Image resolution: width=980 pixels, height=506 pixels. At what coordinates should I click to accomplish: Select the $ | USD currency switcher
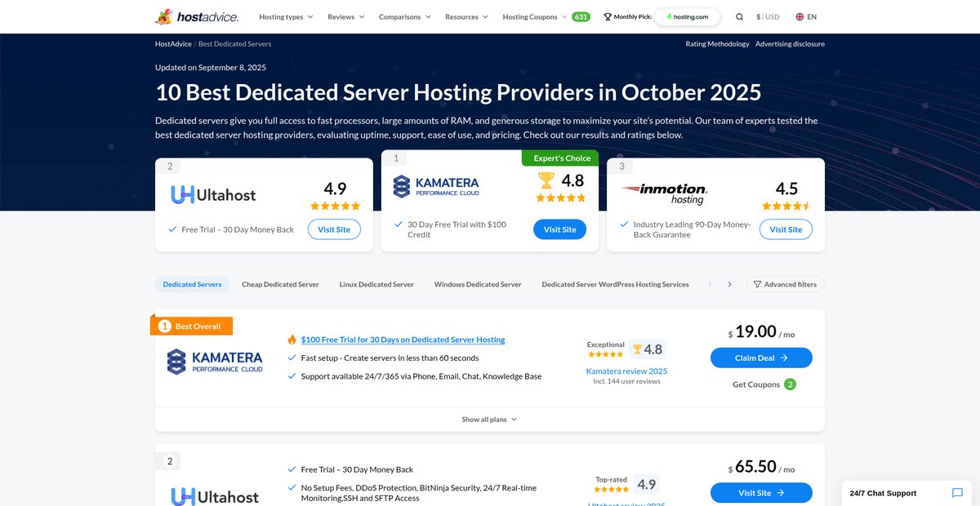click(768, 16)
